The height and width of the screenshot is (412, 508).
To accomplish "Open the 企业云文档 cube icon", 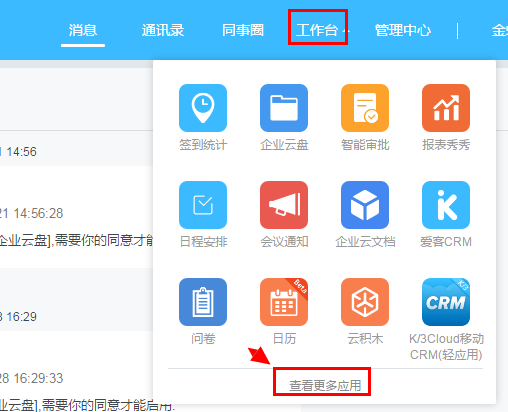I will tap(365, 205).
